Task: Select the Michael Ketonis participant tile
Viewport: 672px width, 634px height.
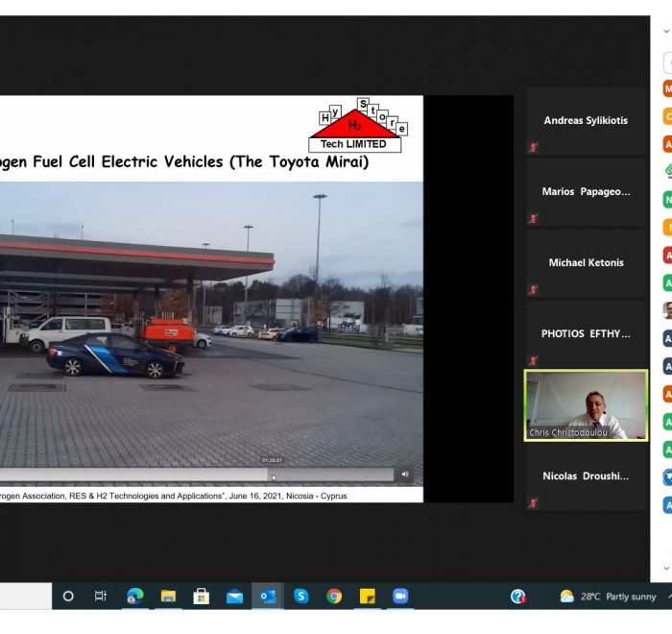Action: point(586,263)
